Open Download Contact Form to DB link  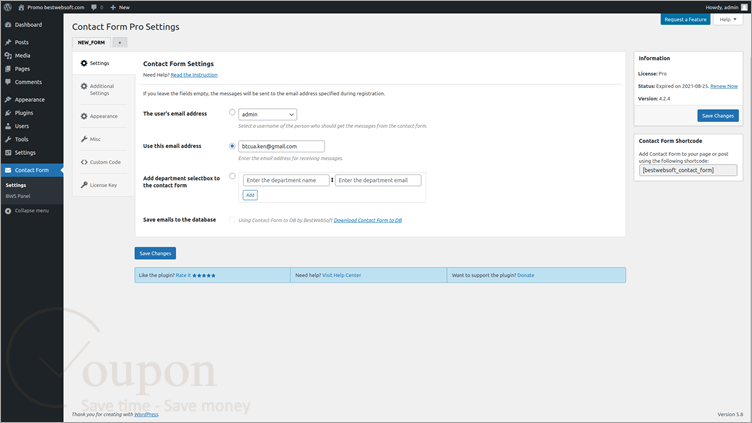367,220
